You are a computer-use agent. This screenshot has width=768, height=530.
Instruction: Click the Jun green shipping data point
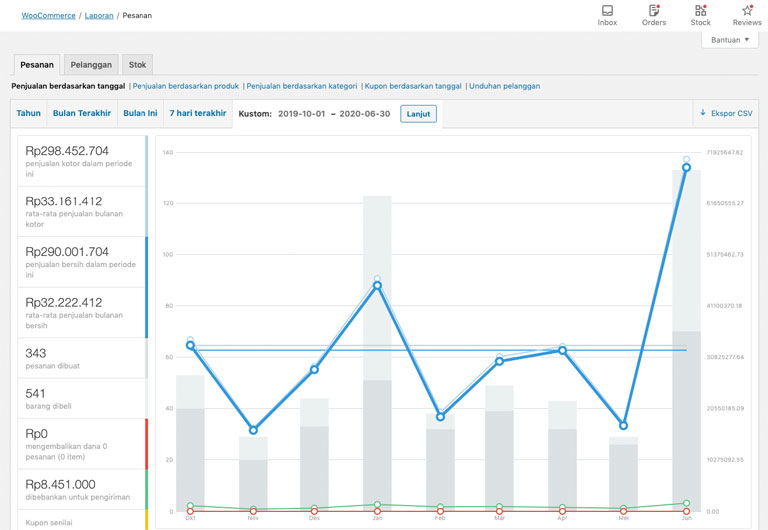coord(686,503)
